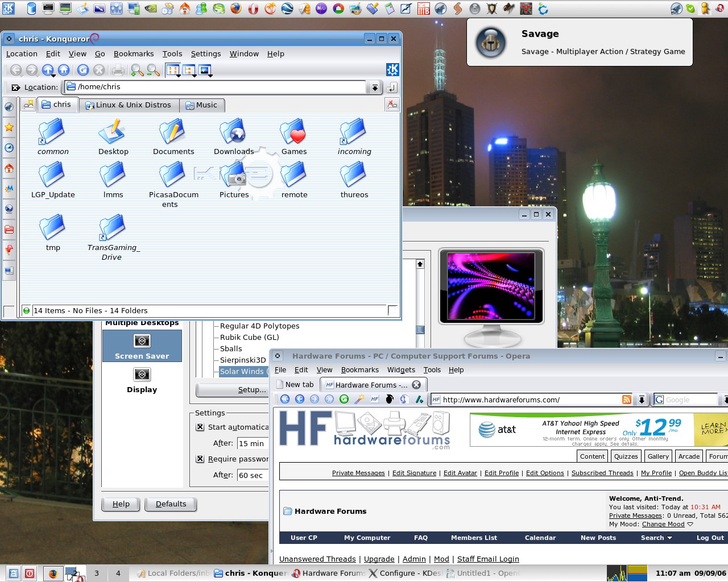Open the Tools menu in Opera
The image size is (728, 582).
click(x=432, y=370)
